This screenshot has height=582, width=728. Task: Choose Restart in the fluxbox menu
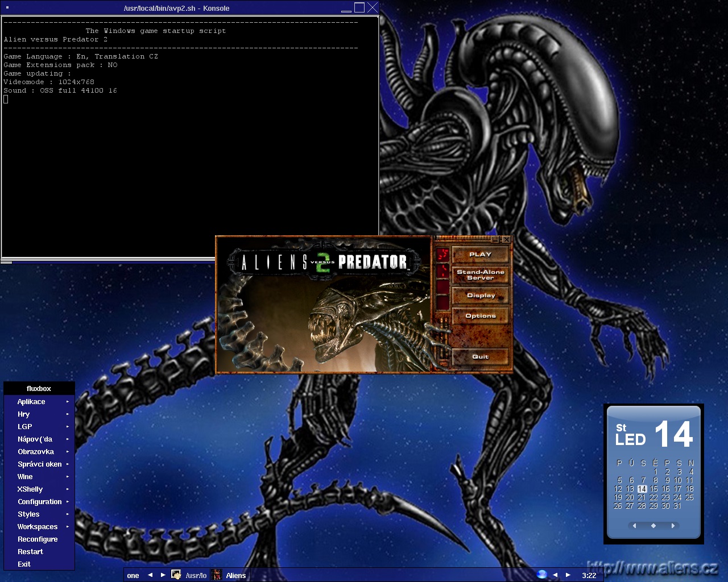[x=39, y=552]
